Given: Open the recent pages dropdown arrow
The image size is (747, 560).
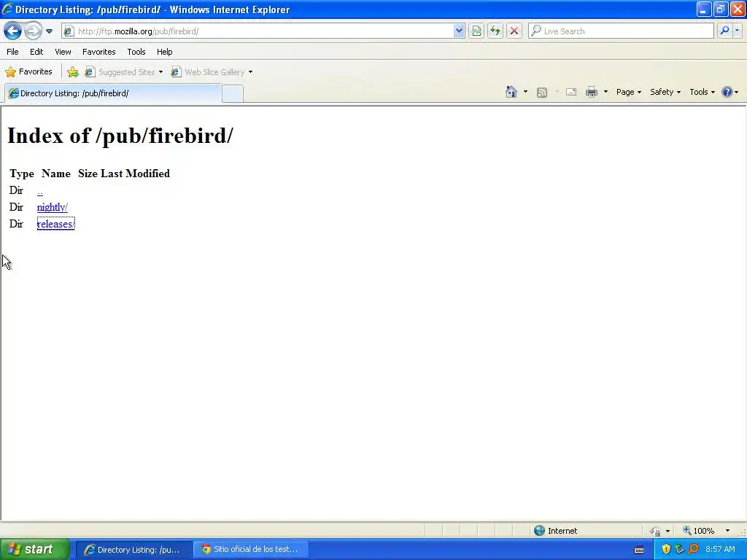Looking at the screenshot, I should 49,31.
